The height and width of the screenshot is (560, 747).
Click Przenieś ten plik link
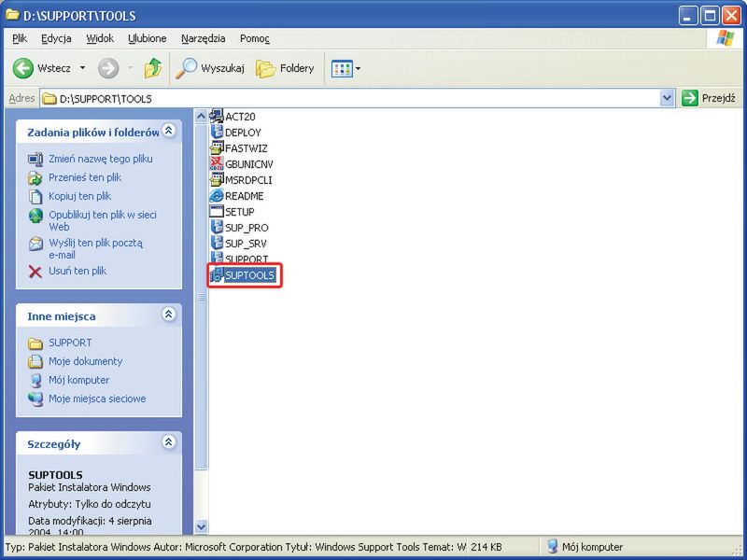[x=85, y=177]
